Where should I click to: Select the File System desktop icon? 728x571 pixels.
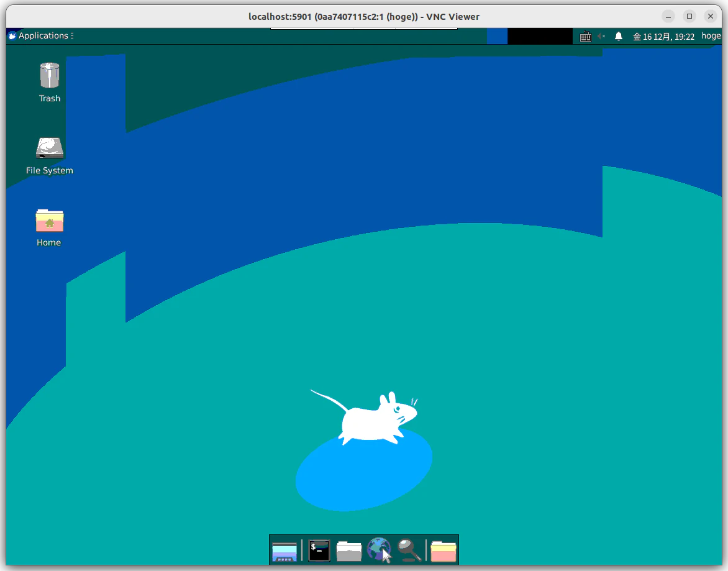[50, 156]
